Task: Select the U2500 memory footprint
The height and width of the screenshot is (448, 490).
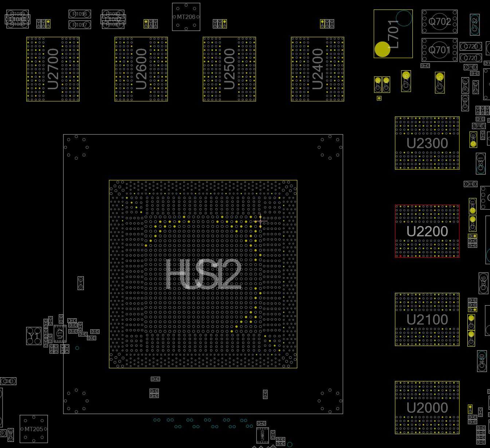Action: pos(230,68)
